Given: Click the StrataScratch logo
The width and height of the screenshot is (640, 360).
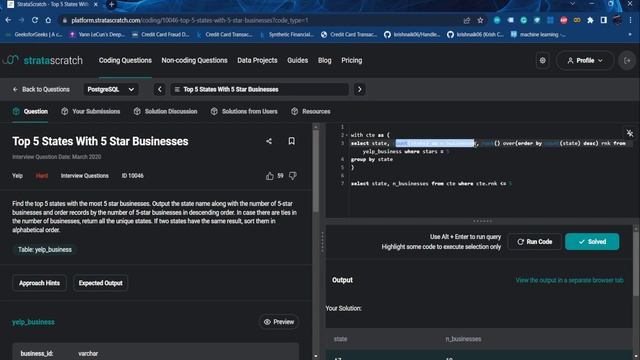Looking at the screenshot, I should coord(43,60).
